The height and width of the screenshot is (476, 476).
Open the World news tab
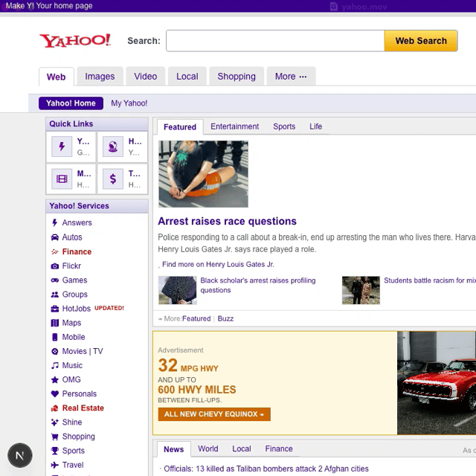(x=208, y=448)
